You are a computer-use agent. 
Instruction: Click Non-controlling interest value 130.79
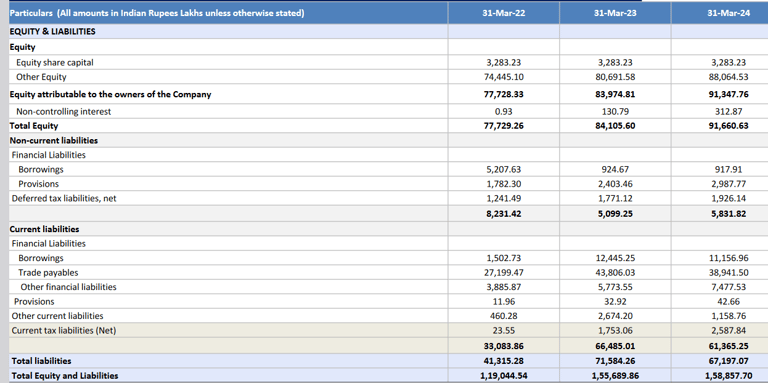tap(615, 112)
